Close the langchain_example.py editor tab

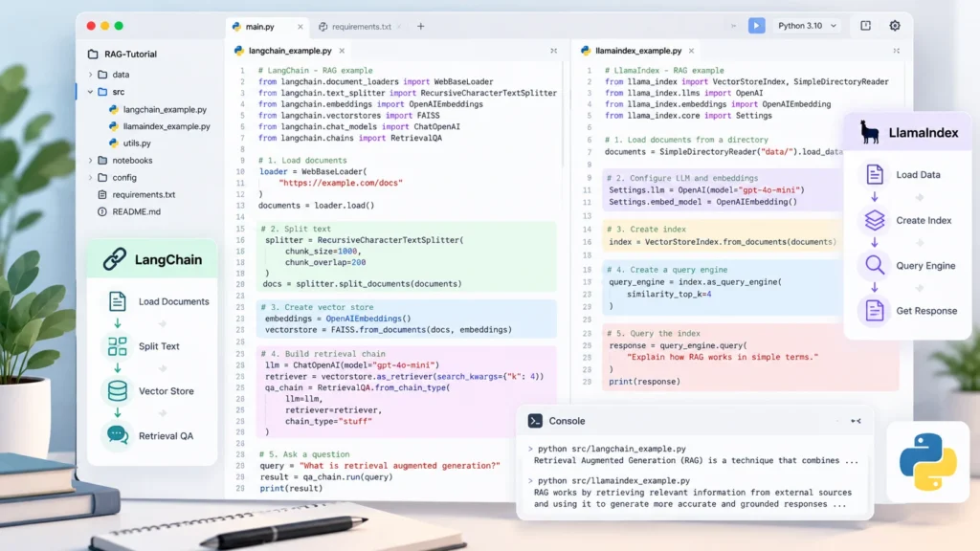342,51
